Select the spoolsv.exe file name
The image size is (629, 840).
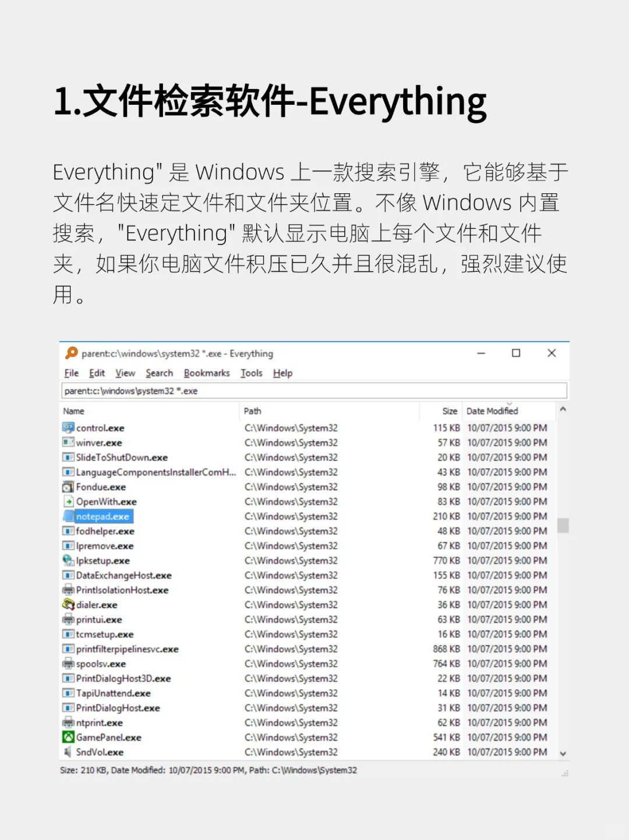[x=101, y=664]
